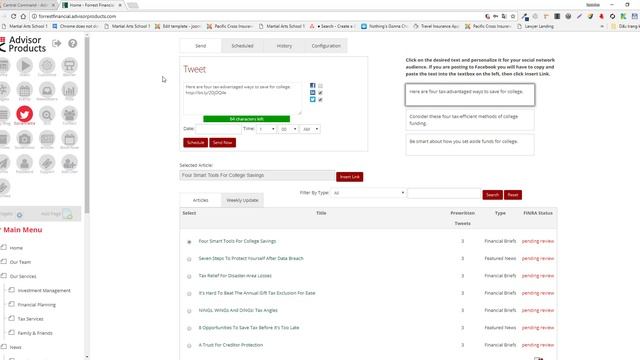Open the Support paperclip icon
The image size is (640, 360).
(x=47, y=163)
